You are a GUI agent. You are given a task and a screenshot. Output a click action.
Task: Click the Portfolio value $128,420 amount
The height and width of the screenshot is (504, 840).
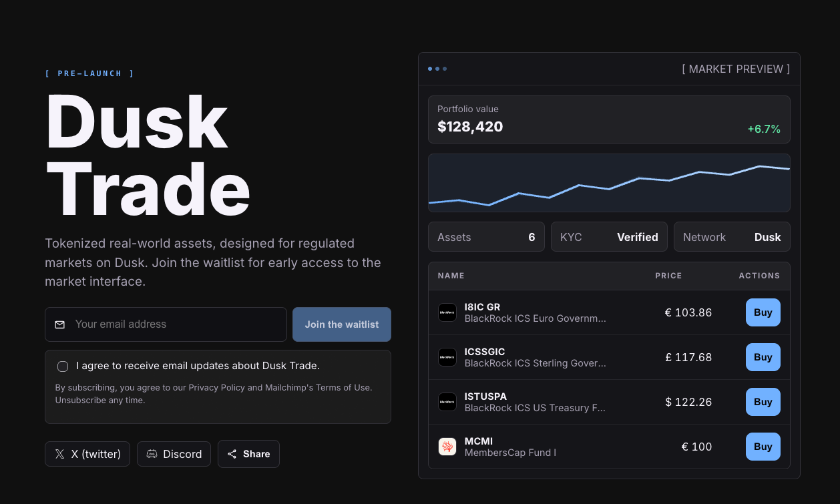click(x=470, y=127)
